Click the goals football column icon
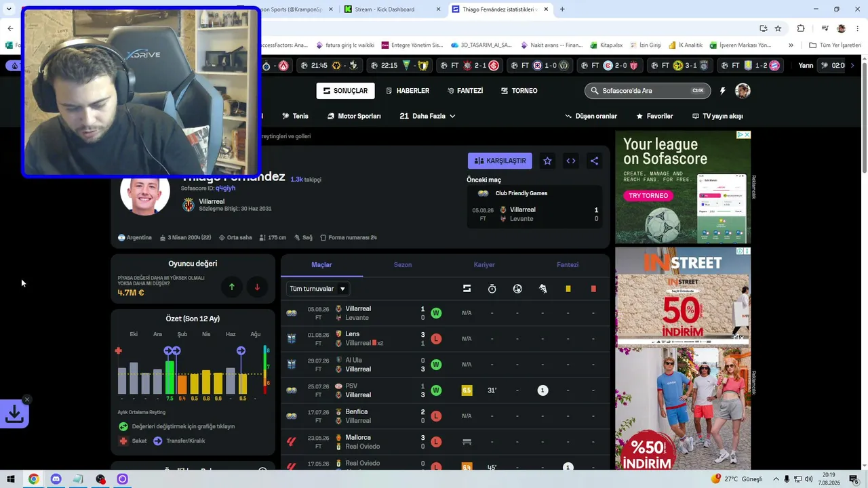868x488 pixels. [517, 289]
